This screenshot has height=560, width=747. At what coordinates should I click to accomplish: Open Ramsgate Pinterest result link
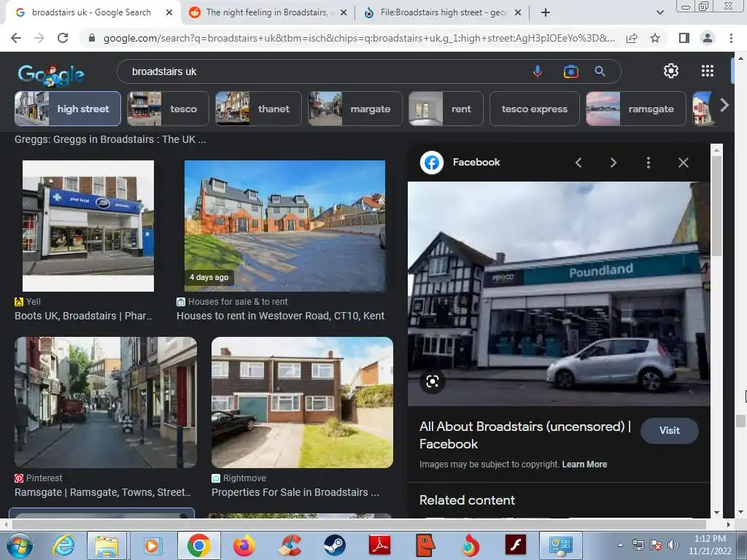103,492
